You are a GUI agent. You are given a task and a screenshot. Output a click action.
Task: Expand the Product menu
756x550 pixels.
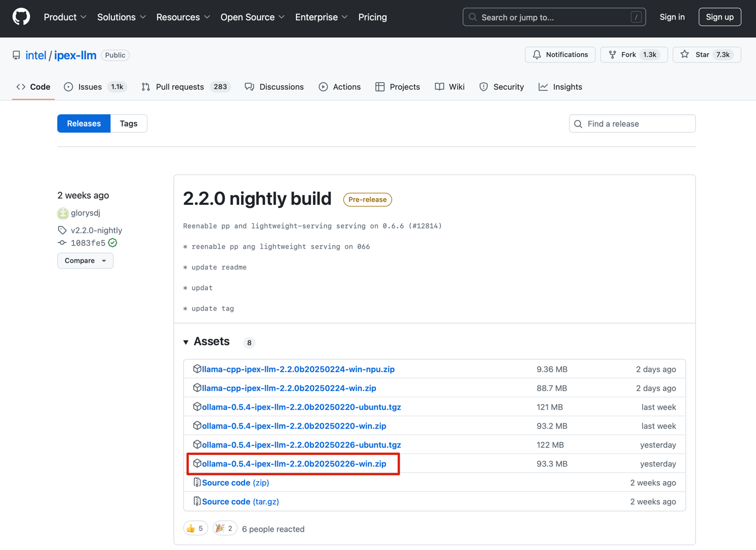coord(65,17)
